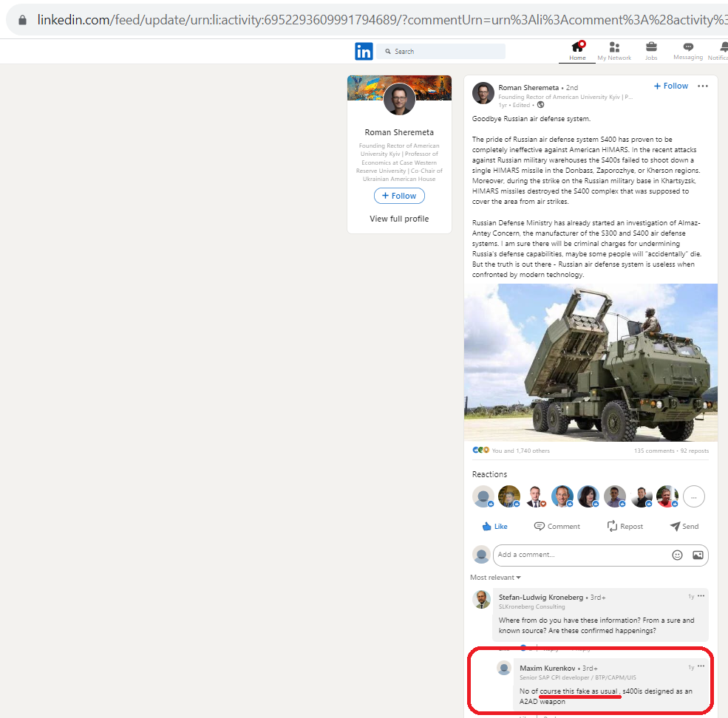Click the Like button

coord(495,527)
